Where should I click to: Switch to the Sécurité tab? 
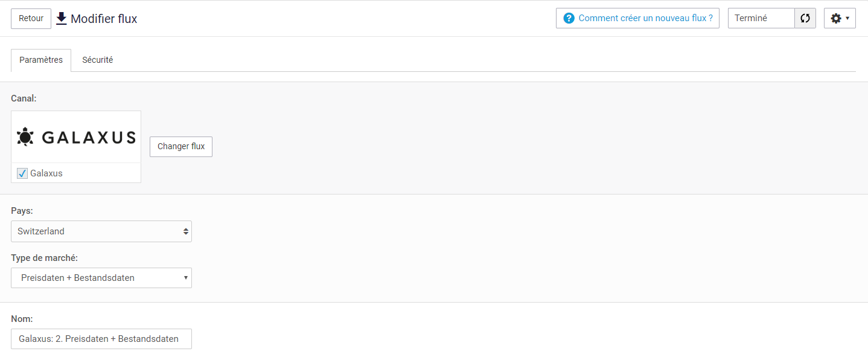(x=98, y=60)
